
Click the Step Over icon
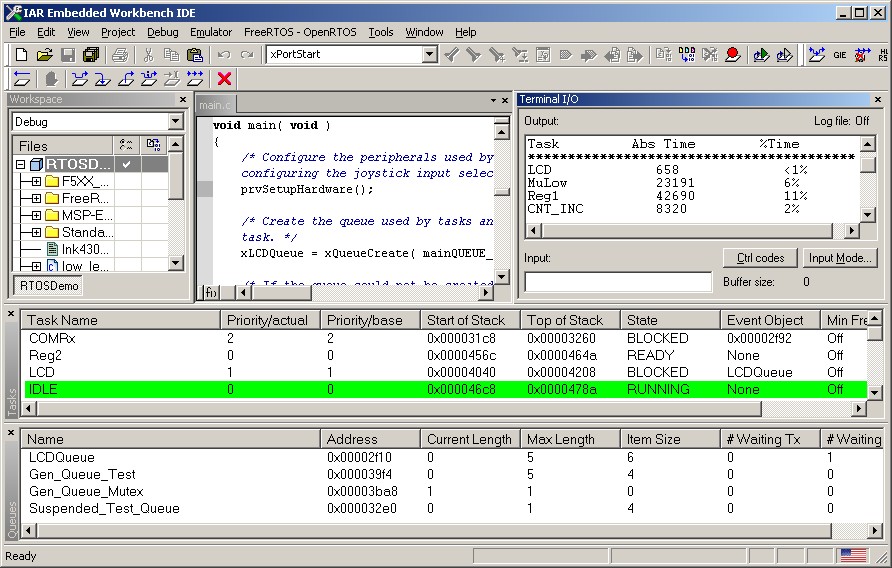pos(80,79)
